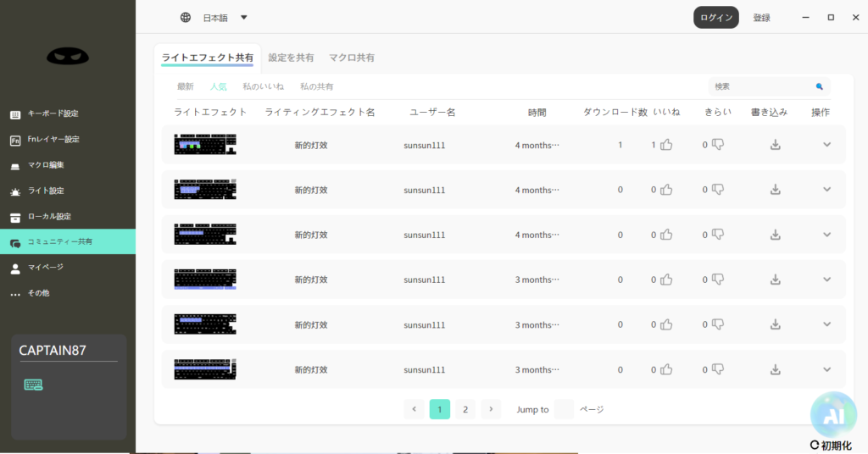Click the search magnifier icon
This screenshot has height=454, width=868.
click(820, 86)
